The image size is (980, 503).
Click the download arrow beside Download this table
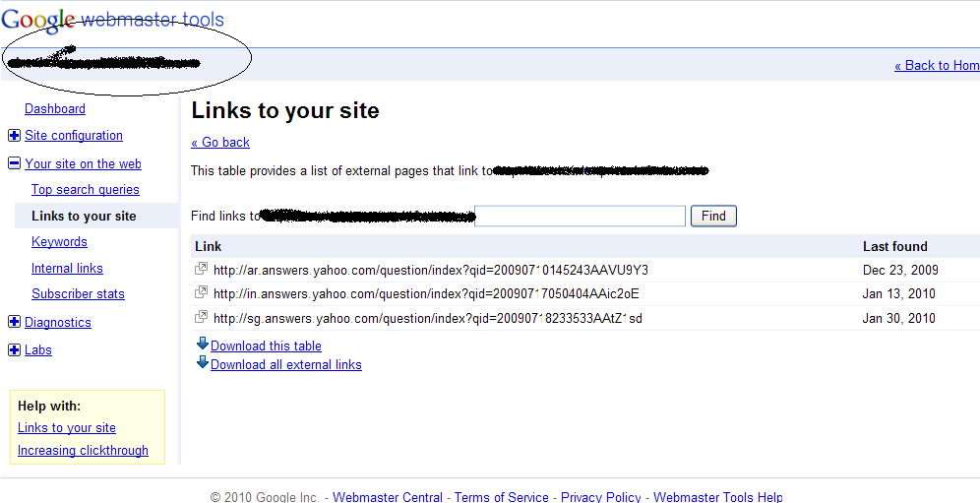[x=203, y=344]
